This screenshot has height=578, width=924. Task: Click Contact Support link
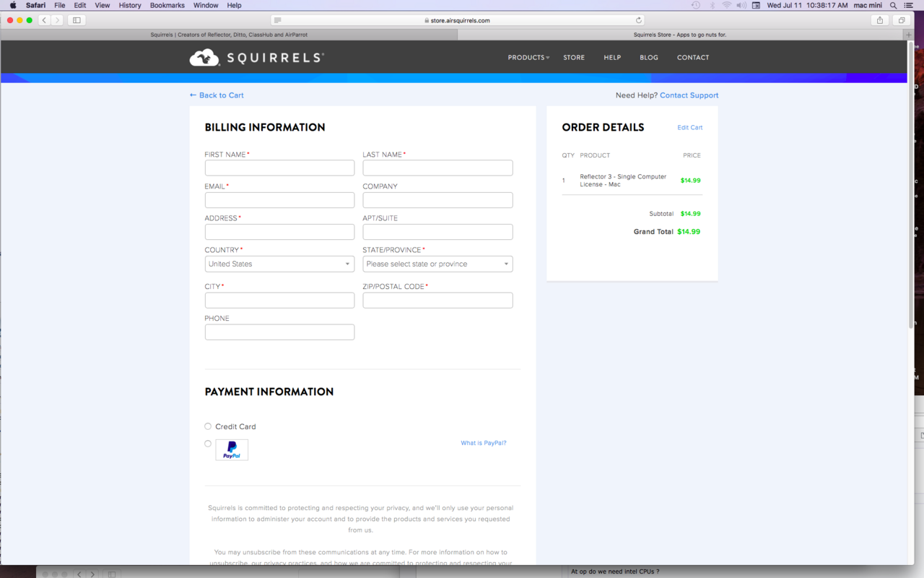pyautogui.click(x=689, y=95)
